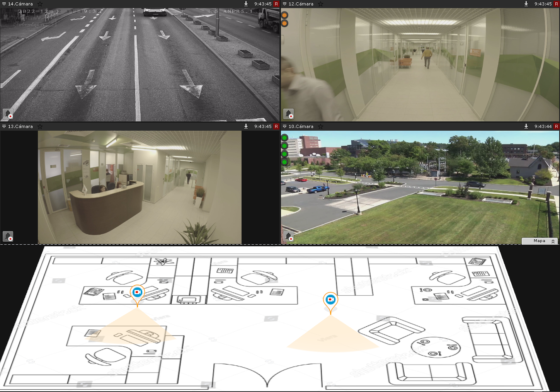Trigger the alarm bell icon on 10.Cámara

pos(289,236)
